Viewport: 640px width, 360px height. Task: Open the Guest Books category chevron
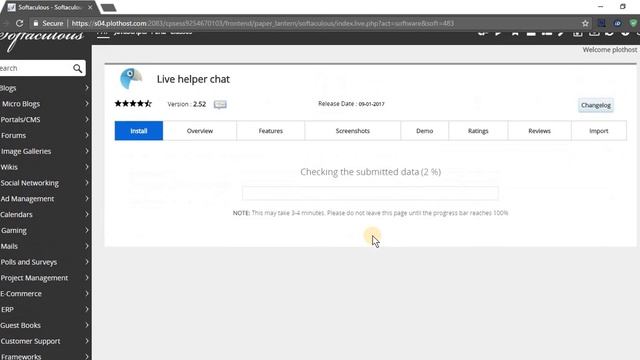[x=87, y=325]
